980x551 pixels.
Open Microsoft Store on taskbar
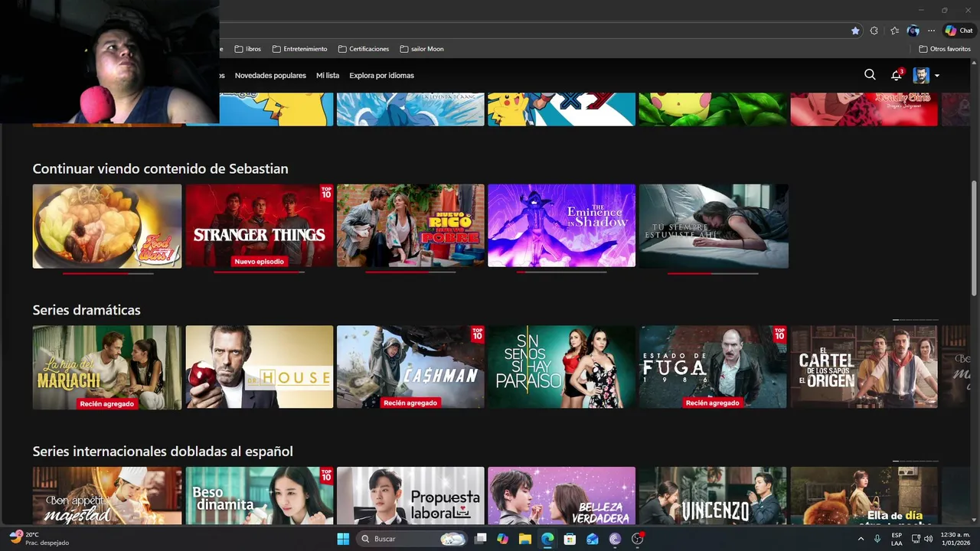(570, 539)
